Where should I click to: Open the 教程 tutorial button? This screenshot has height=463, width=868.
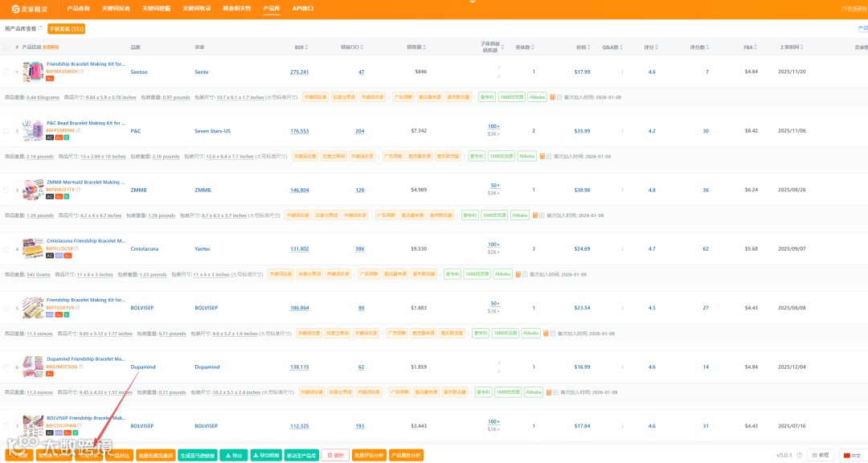click(x=821, y=455)
